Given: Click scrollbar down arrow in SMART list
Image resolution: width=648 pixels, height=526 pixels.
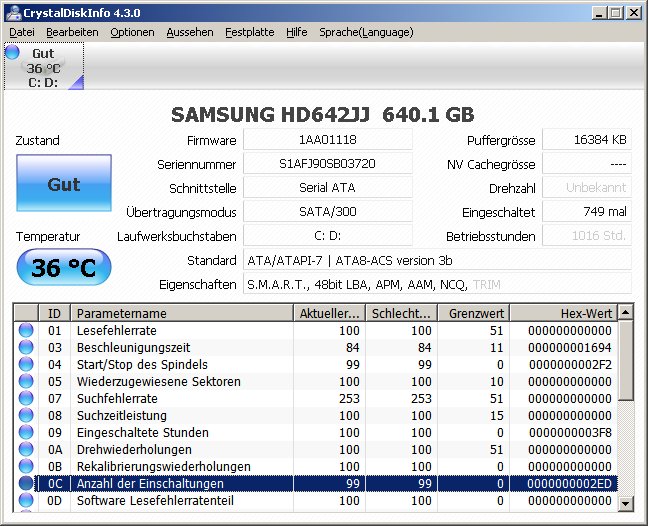Looking at the screenshot, I should [626, 500].
